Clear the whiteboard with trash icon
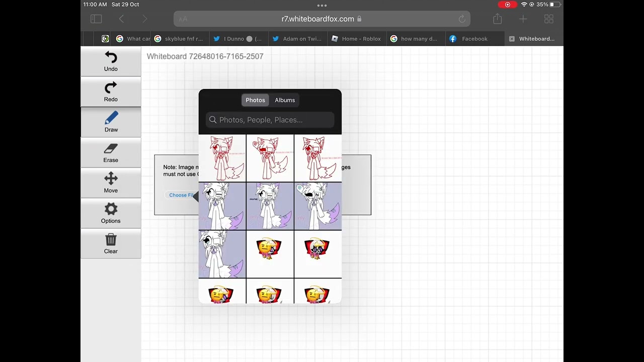 point(111,244)
